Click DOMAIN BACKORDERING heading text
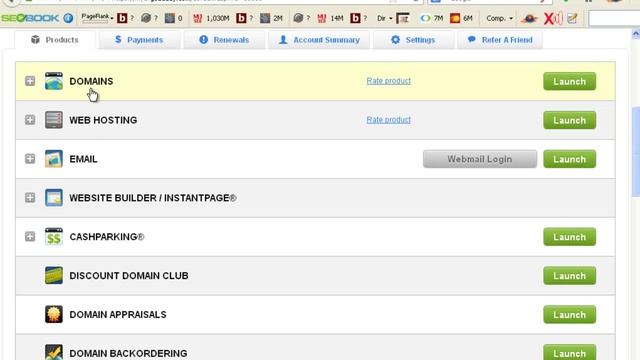The image size is (640, 360). tap(128, 353)
